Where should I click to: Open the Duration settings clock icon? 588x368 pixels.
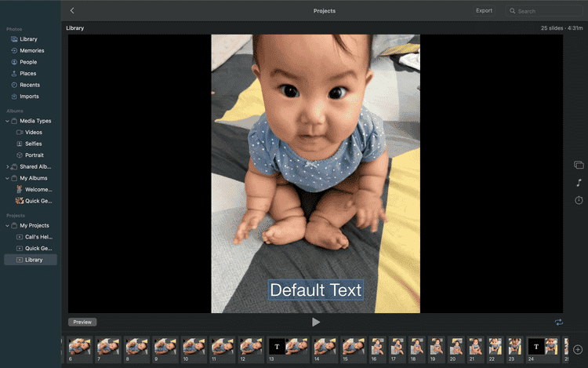(579, 201)
